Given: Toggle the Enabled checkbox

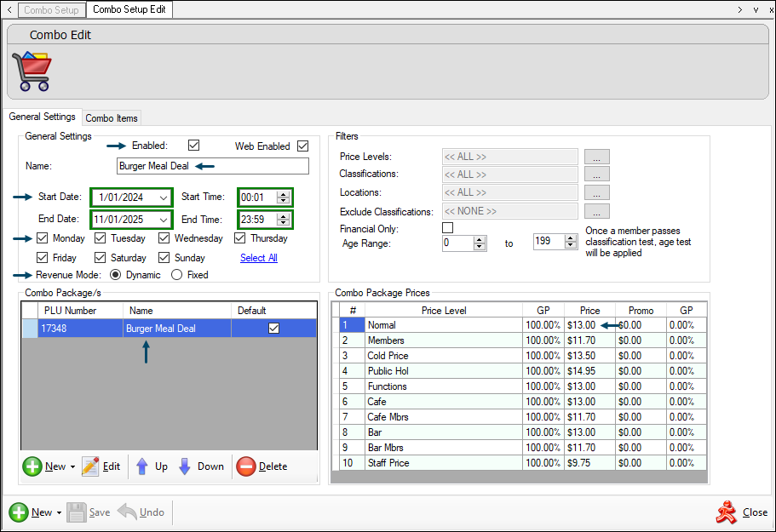Looking at the screenshot, I should (193, 146).
